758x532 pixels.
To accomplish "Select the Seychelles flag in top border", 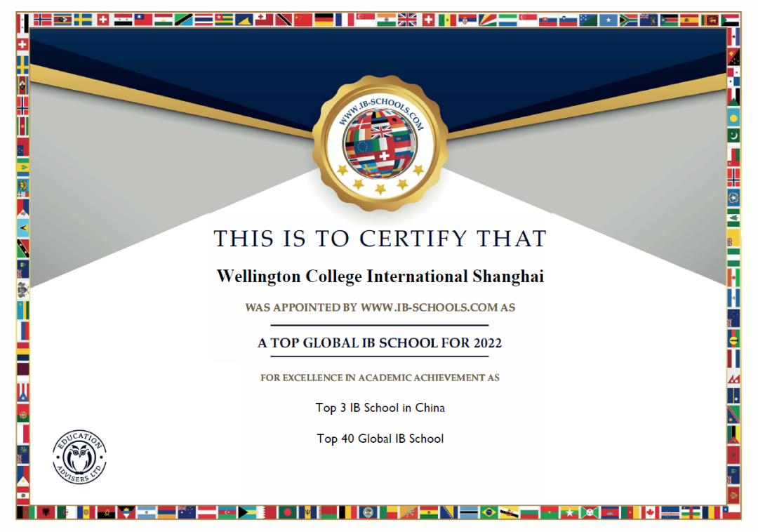I will pos(488,20).
